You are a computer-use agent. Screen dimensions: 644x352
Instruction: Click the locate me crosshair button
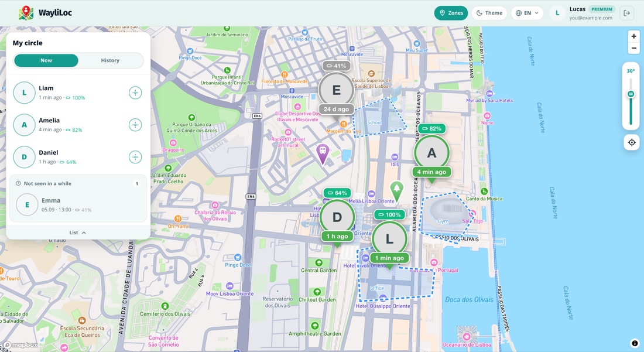(632, 142)
